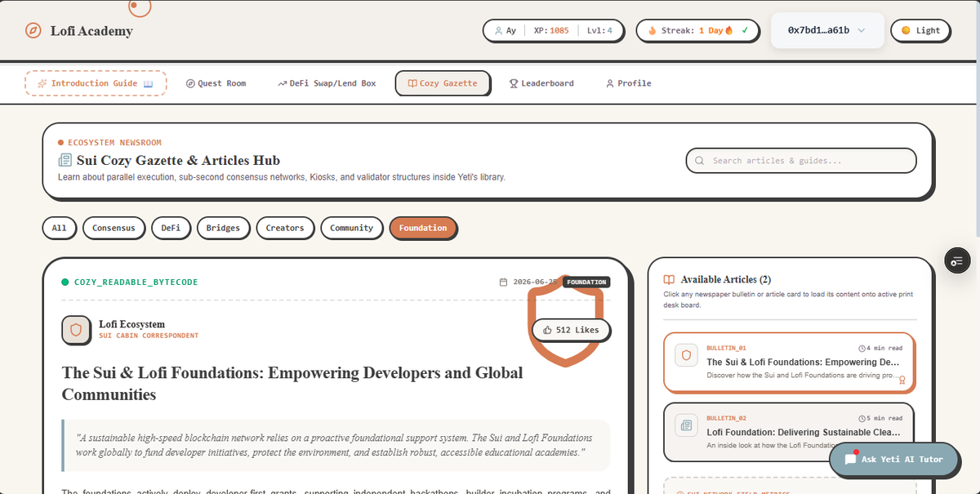Filter articles by Community category
The image size is (980, 494).
[x=351, y=228]
